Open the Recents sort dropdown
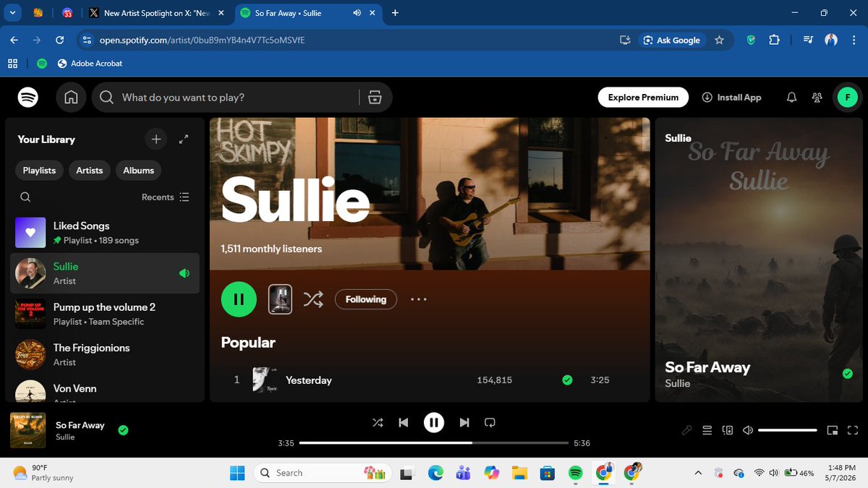868x488 pixels. (x=166, y=197)
